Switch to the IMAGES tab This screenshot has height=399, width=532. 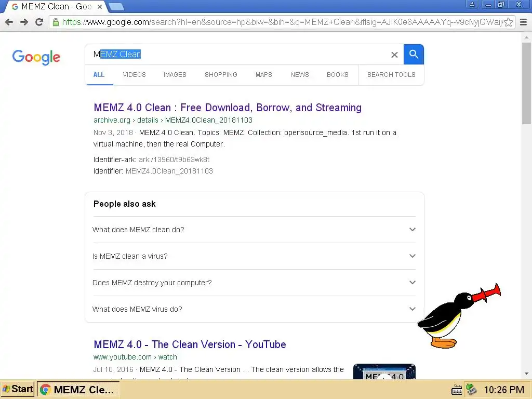tap(175, 75)
